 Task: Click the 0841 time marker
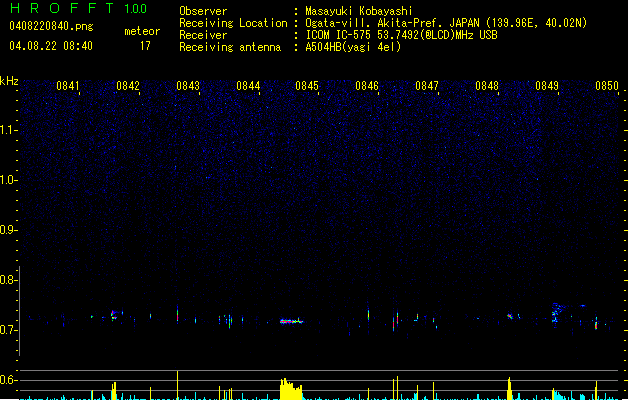tap(68, 86)
